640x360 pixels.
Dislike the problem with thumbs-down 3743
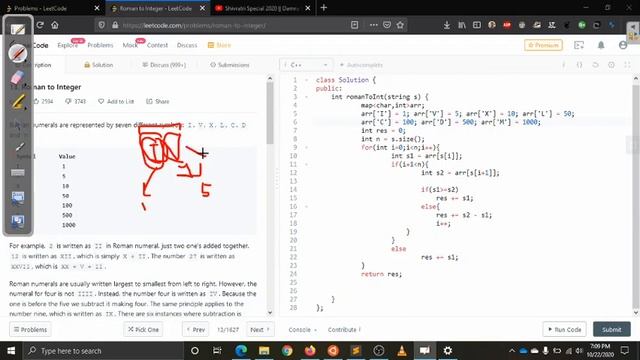(76, 101)
